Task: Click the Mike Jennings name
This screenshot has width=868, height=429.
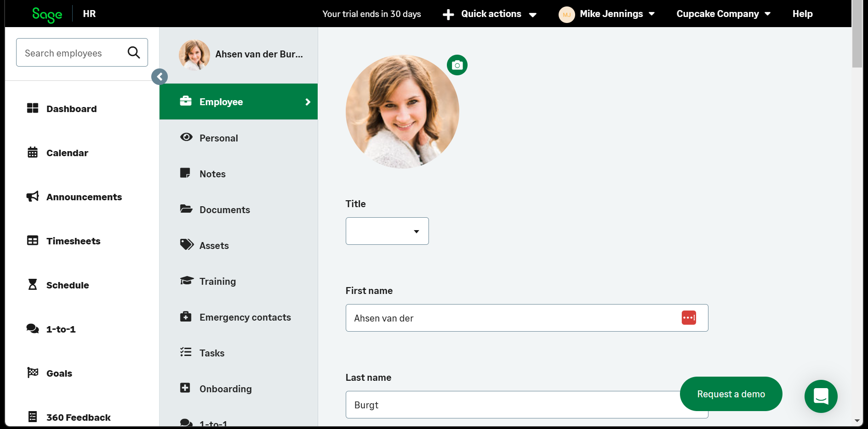Action: pyautogui.click(x=611, y=14)
